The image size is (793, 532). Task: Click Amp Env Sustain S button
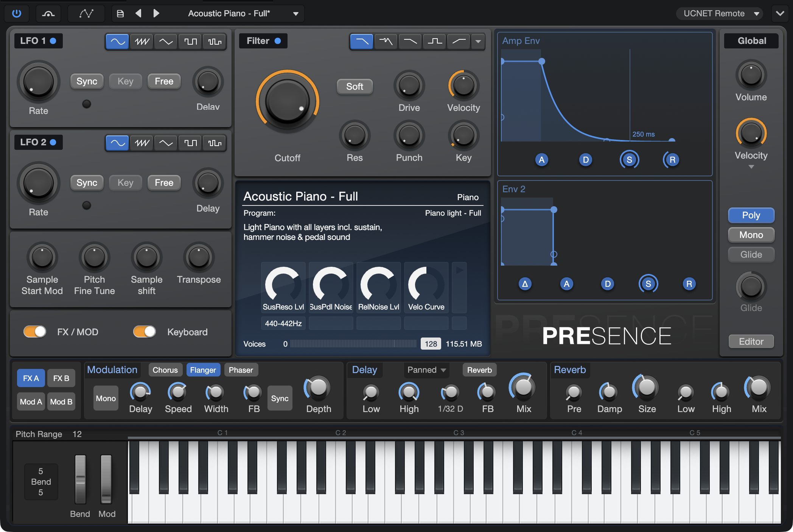630,160
